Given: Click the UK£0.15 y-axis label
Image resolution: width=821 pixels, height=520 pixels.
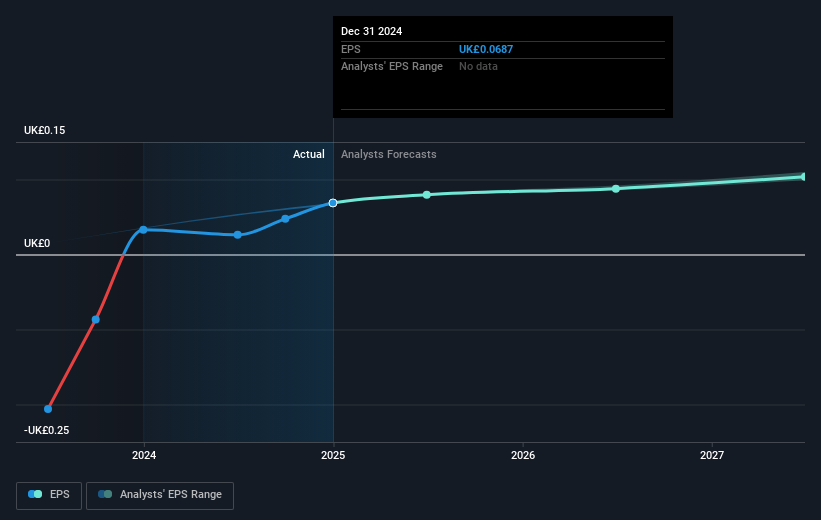Looking at the screenshot, I should tap(45, 130).
